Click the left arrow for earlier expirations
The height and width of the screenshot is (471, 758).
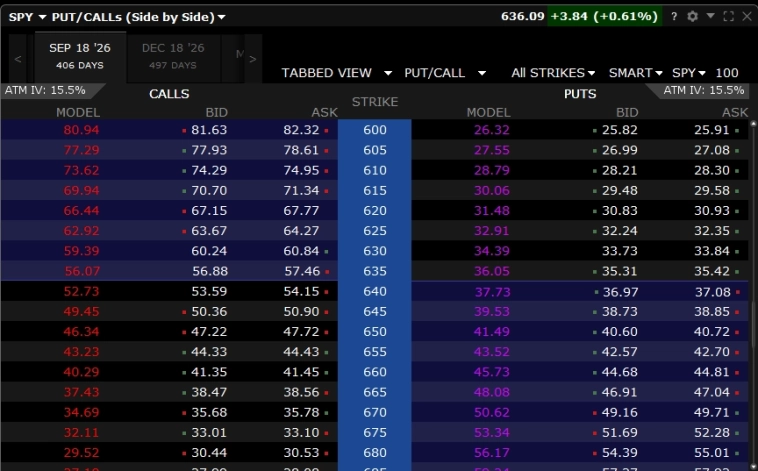coord(18,59)
